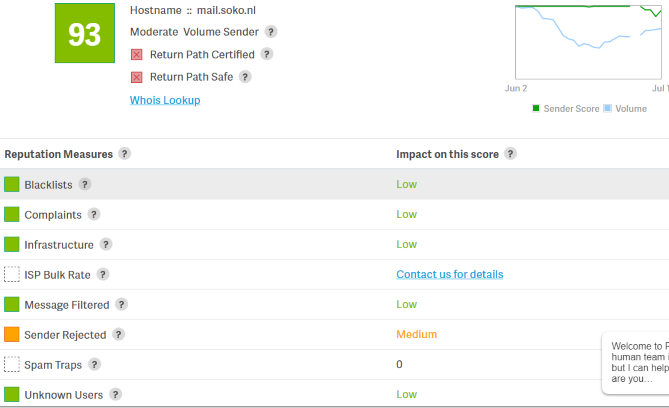Open the Whois Lookup link
The height and width of the screenshot is (408, 669).
click(x=165, y=100)
